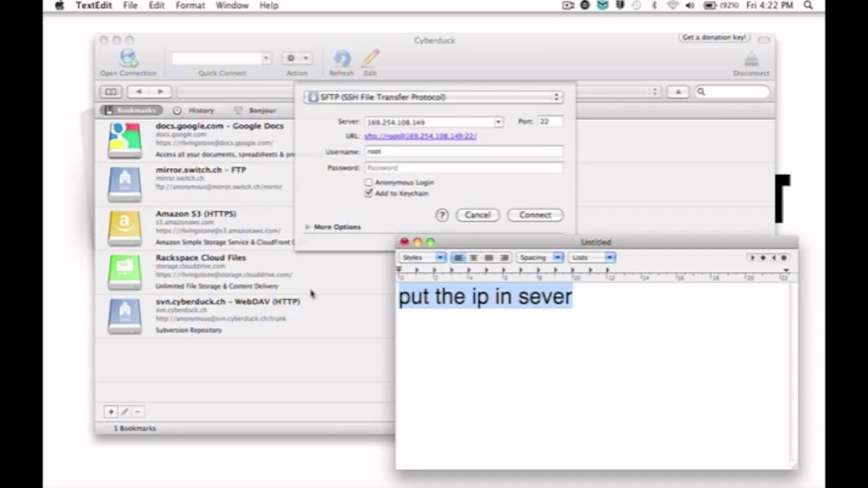Open the path dropdown in Cyberduck
868x488 pixels.
click(x=655, y=91)
